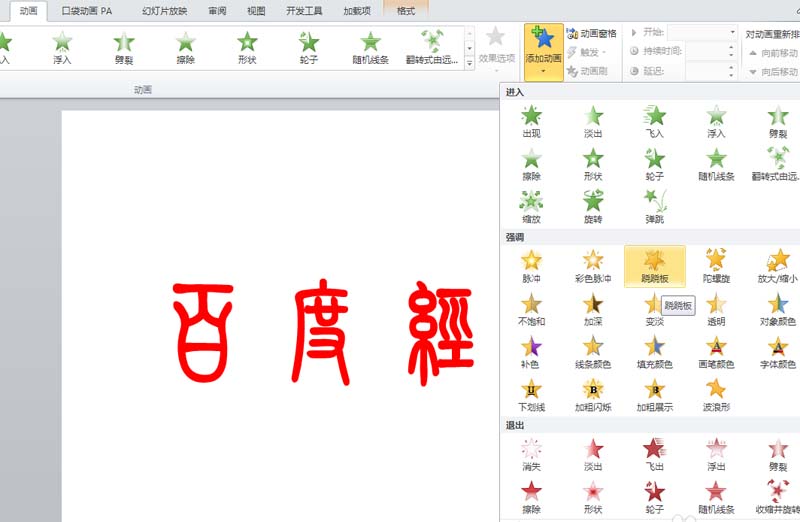800x522 pixels.
Task: Show the 动画窗格 pane
Action: click(x=592, y=33)
